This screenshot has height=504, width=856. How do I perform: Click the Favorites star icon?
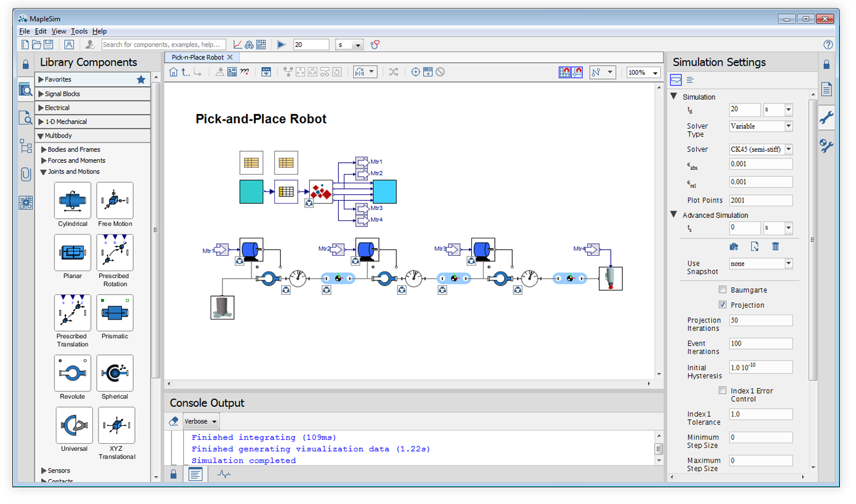[x=141, y=79]
